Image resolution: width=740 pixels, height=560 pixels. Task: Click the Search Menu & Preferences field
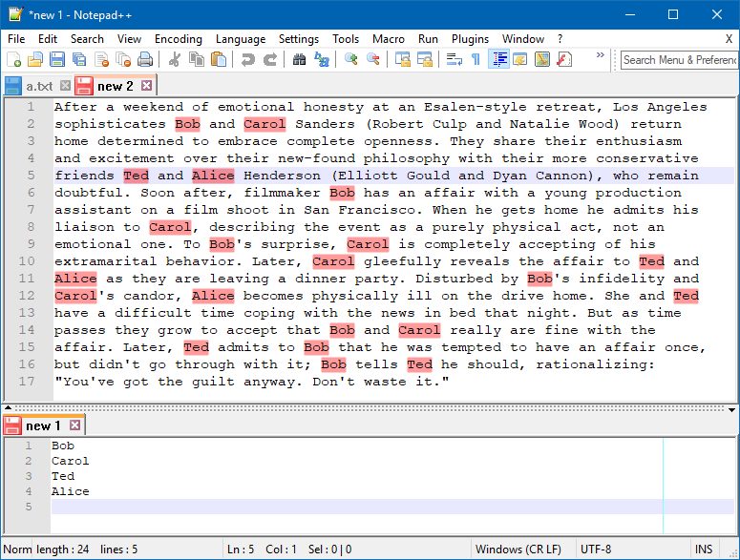click(x=679, y=60)
